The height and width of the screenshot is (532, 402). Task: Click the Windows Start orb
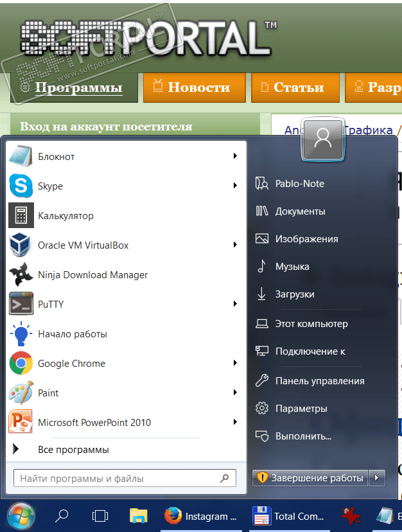21,517
